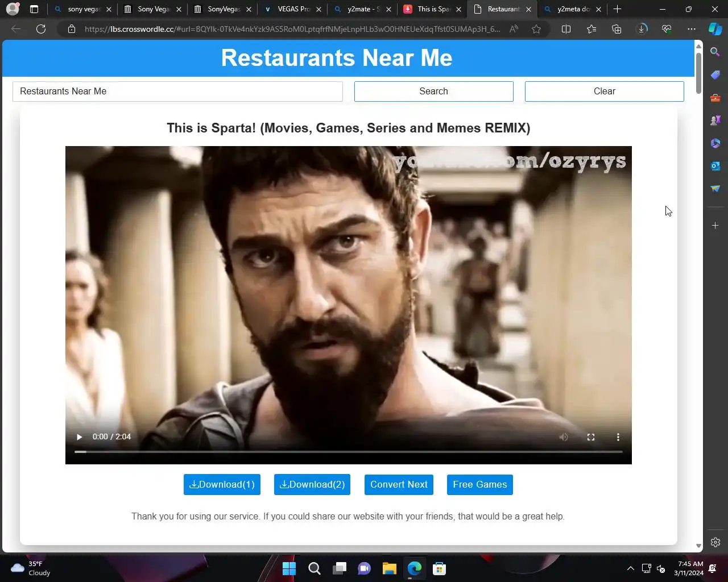
Task: Click the page vertical scrollbar thumb
Action: pos(698,74)
